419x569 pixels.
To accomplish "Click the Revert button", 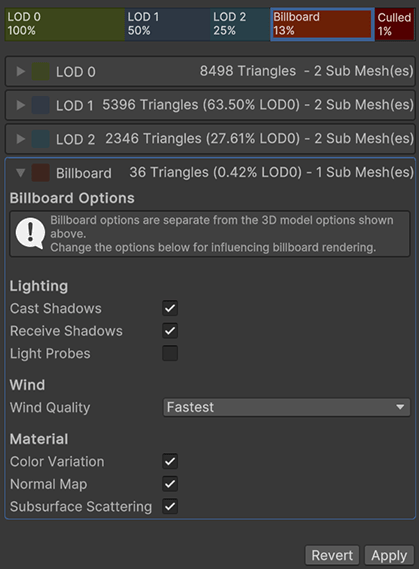I will (x=332, y=555).
